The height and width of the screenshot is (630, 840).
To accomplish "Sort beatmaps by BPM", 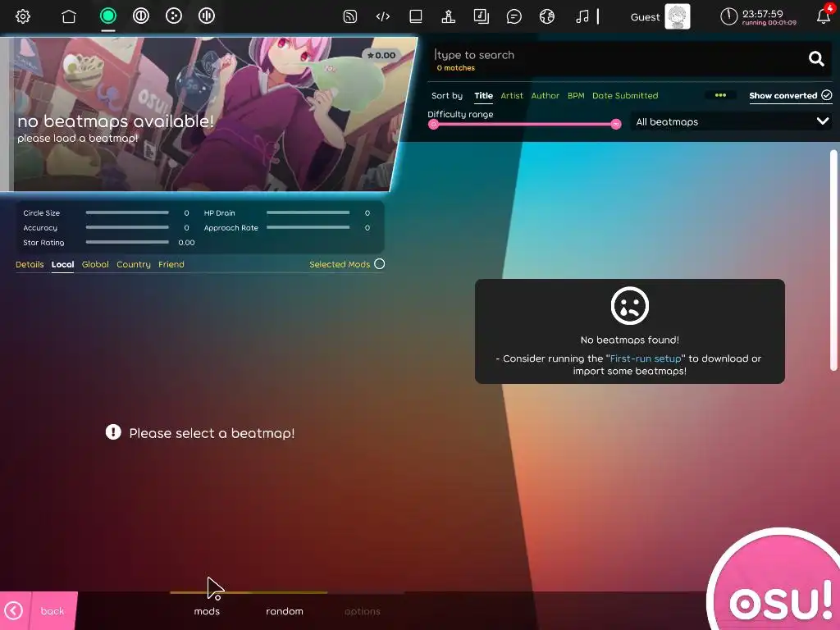I will coord(576,95).
